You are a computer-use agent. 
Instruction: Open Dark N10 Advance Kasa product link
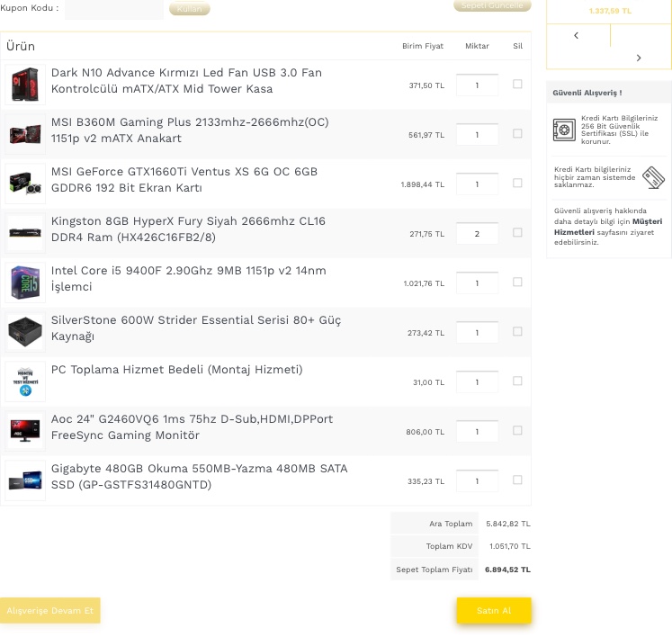coord(186,81)
